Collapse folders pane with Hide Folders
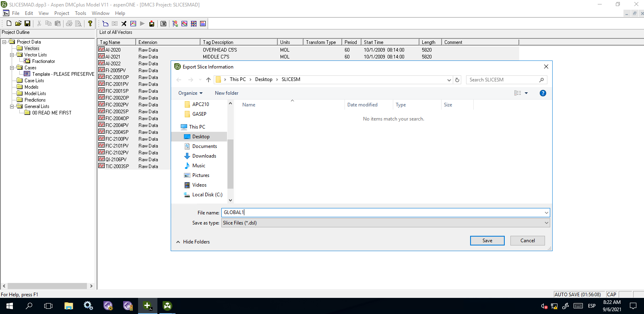This screenshot has width=644, height=314. click(x=193, y=242)
